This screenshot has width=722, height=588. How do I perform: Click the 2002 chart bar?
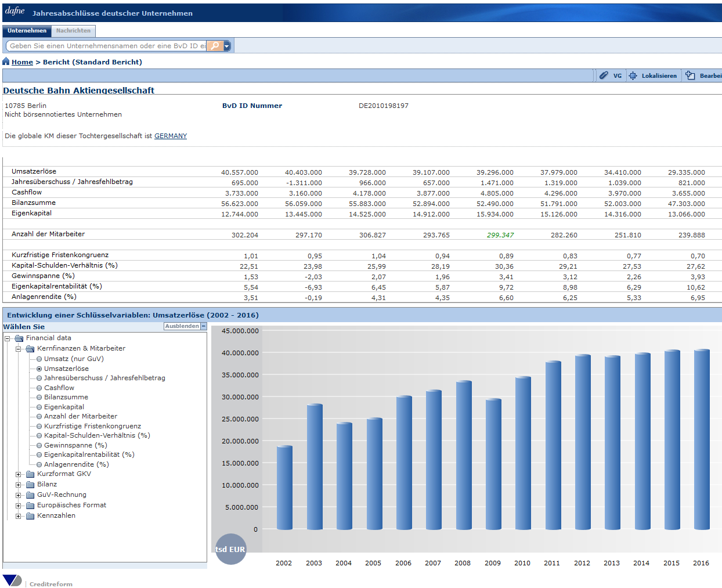click(284, 488)
